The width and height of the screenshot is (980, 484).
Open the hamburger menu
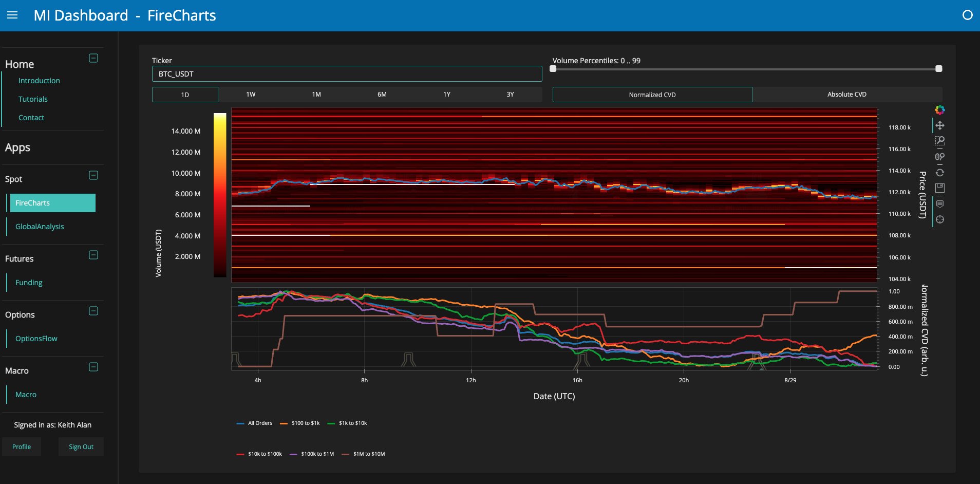12,15
